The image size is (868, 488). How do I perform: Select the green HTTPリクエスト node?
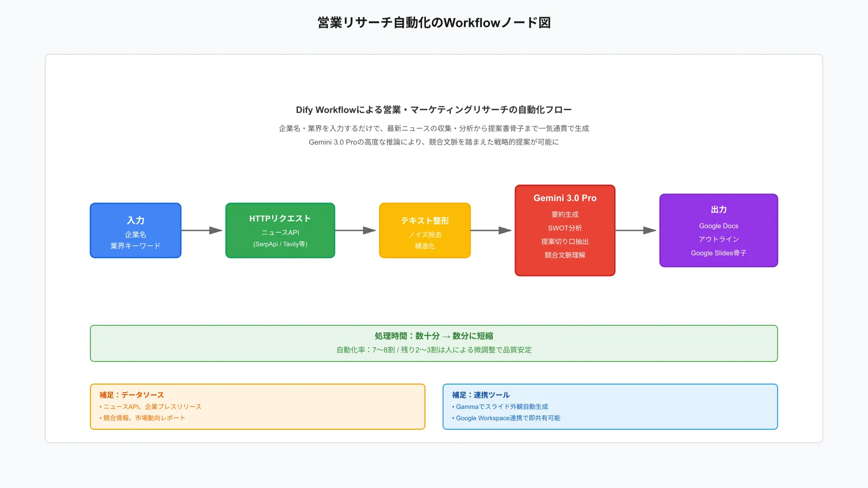[280, 230]
